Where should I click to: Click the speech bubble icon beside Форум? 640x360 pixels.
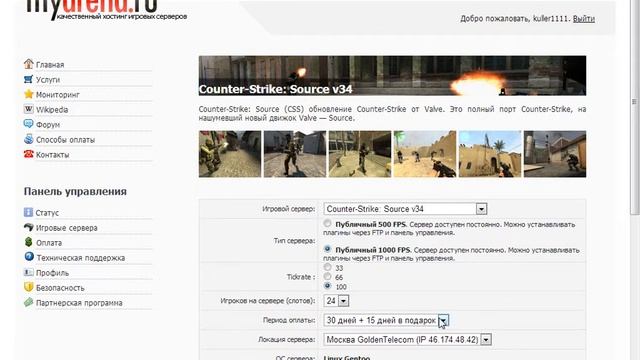tap(28, 124)
